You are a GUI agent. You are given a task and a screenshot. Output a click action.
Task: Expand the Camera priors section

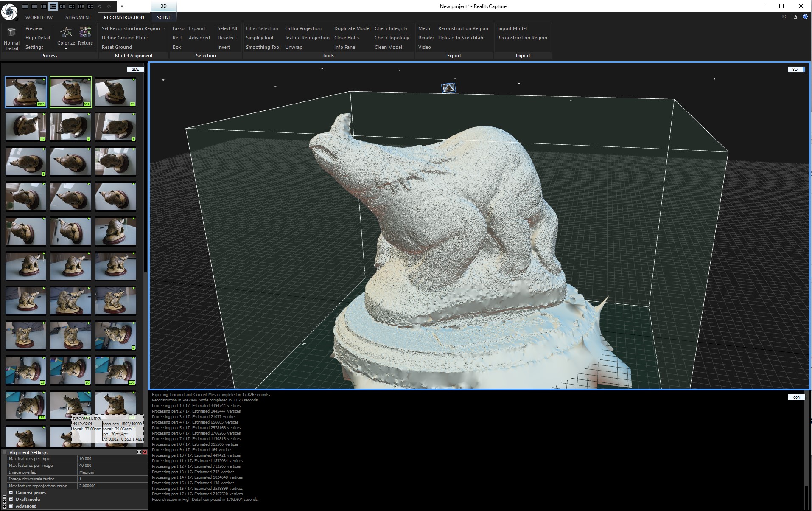coord(11,493)
